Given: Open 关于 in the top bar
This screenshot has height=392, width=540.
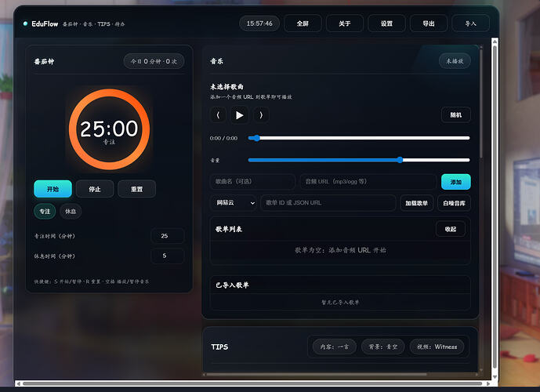Looking at the screenshot, I should coord(345,24).
